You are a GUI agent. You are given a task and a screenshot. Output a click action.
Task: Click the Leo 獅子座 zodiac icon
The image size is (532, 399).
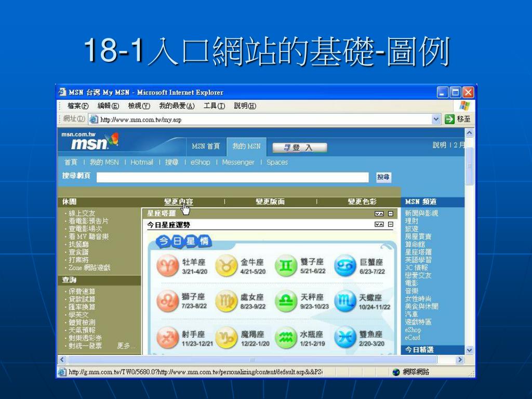click(168, 301)
